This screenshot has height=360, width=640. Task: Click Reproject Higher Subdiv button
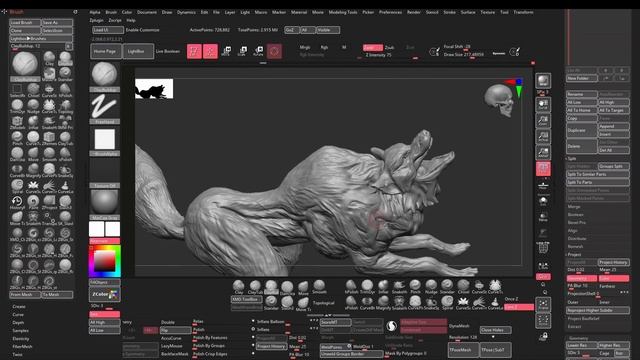pos(598,310)
